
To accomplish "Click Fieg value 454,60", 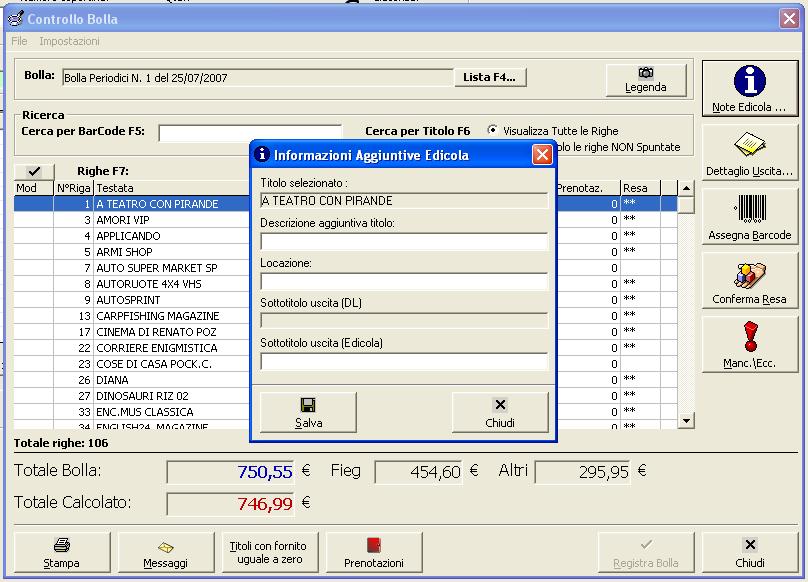I will pyautogui.click(x=418, y=472).
